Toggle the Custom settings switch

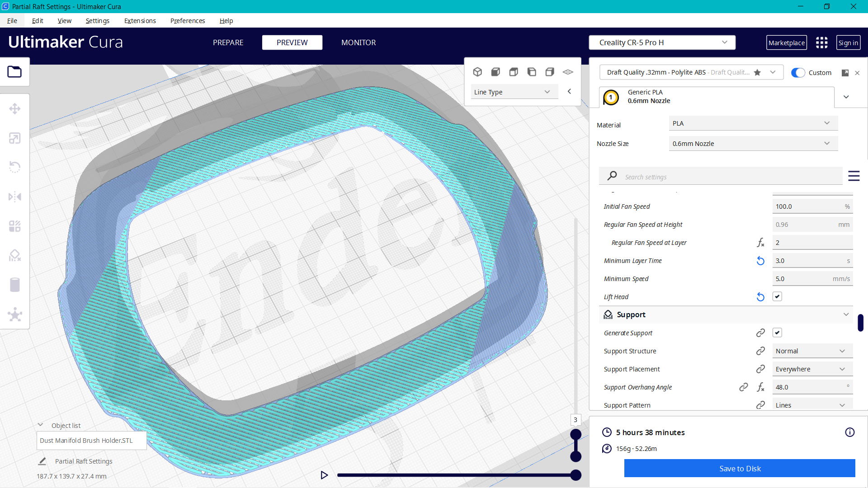(798, 72)
